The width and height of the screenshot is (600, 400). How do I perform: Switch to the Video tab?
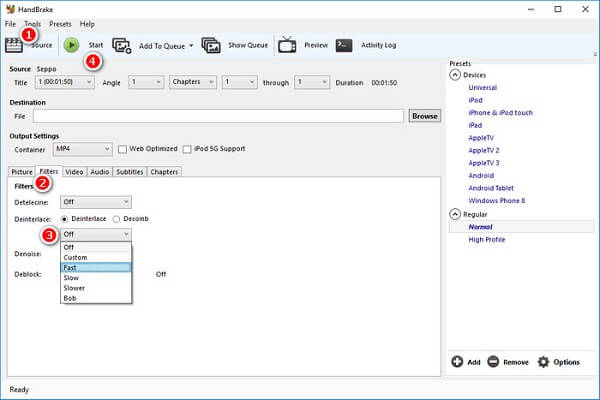click(74, 172)
